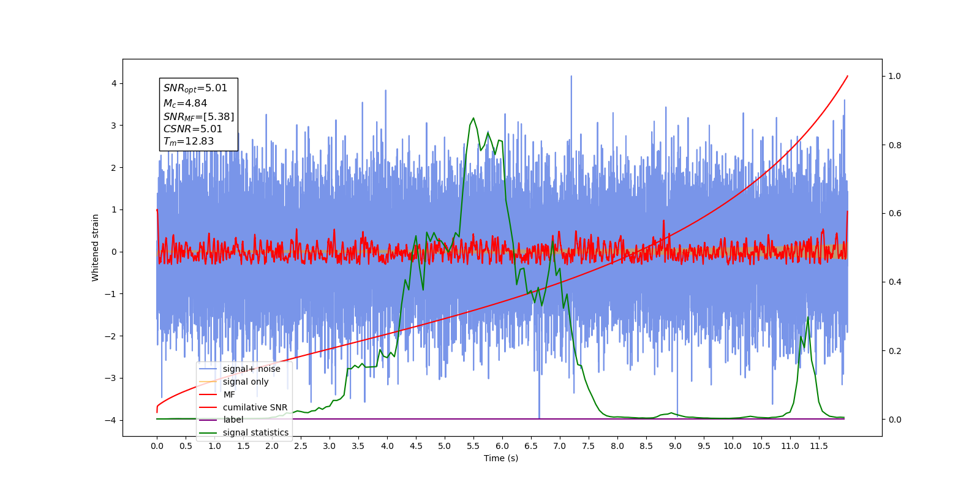Click the green signal statistics legend line
This screenshot has width=980, height=490.
pos(208,432)
